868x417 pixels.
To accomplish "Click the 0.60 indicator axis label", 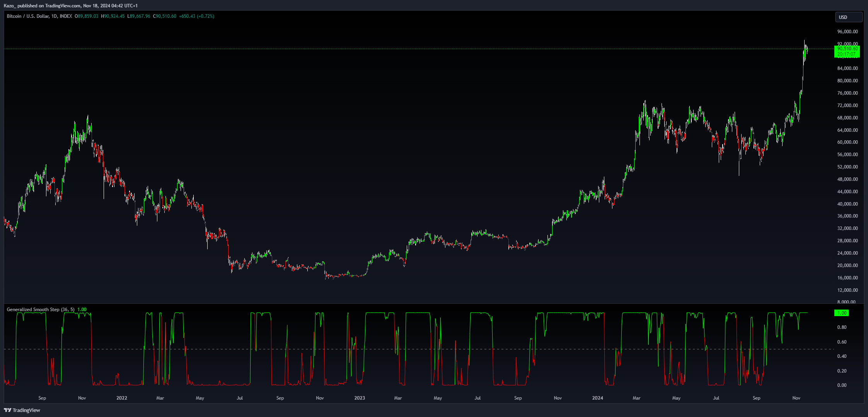I will [x=842, y=342].
